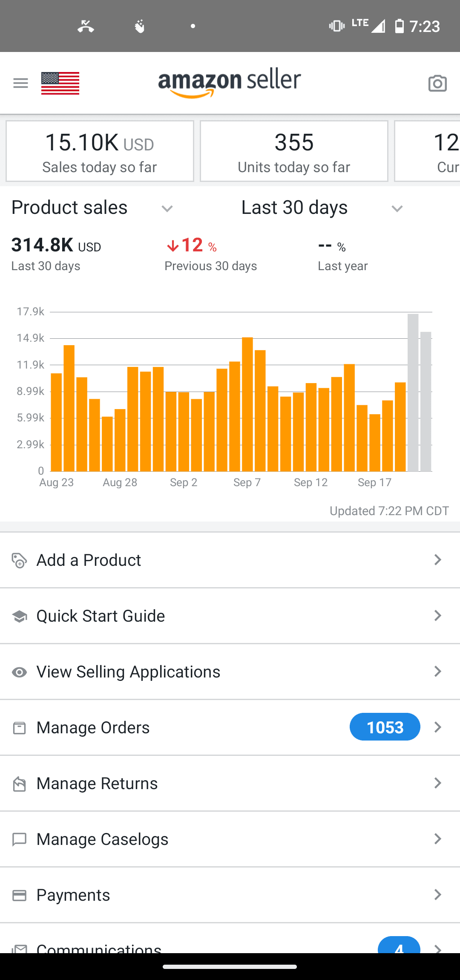
Task: Tap the Payments credit card icon
Action: 19,895
